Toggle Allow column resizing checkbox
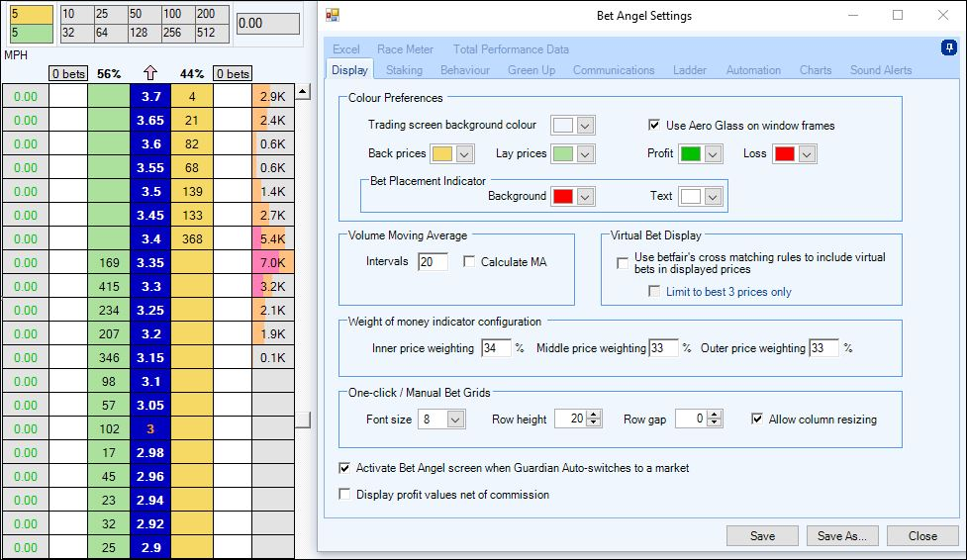 click(757, 419)
